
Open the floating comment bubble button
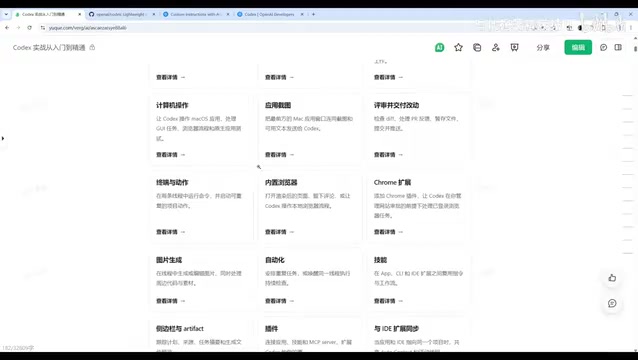pyautogui.click(x=612, y=303)
